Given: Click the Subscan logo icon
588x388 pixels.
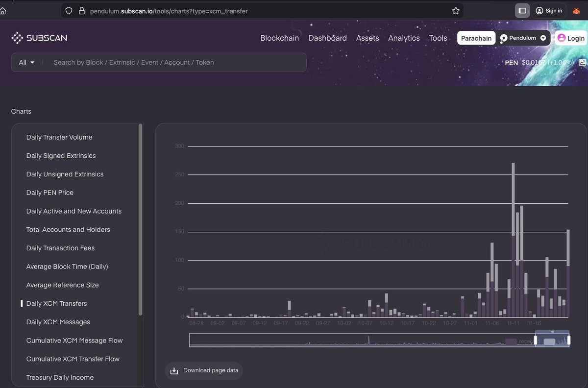Looking at the screenshot, I should tap(17, 38).
